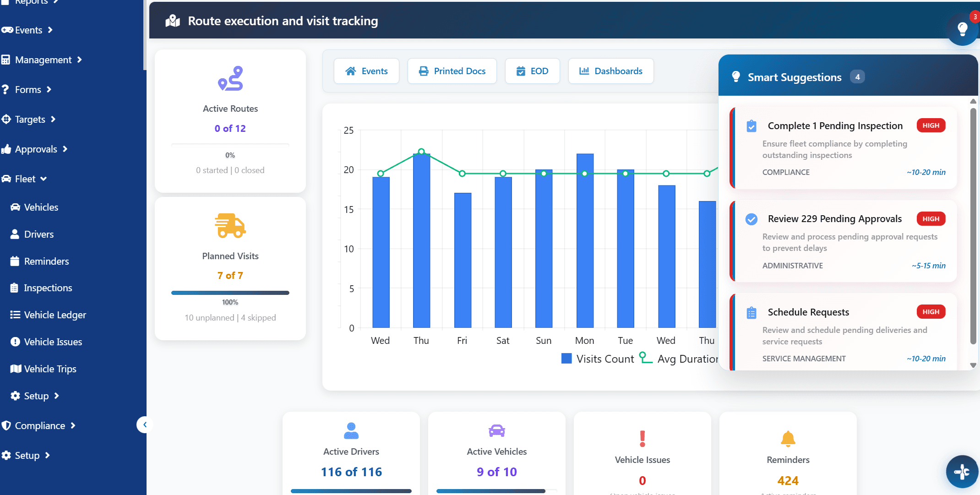Open Vehicles from the Fleet sidebar
Viewport: 980px width, 495px height.
click(x=41, y=207)
